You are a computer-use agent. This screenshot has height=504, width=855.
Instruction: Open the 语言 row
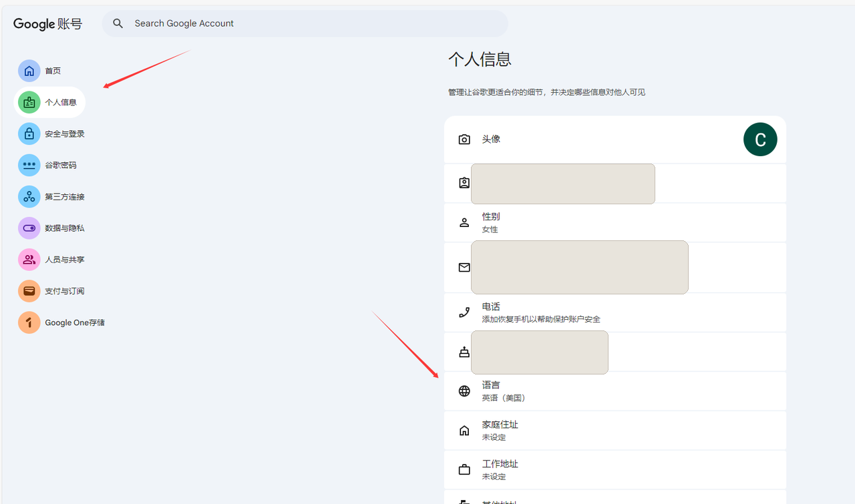(615, 391)
